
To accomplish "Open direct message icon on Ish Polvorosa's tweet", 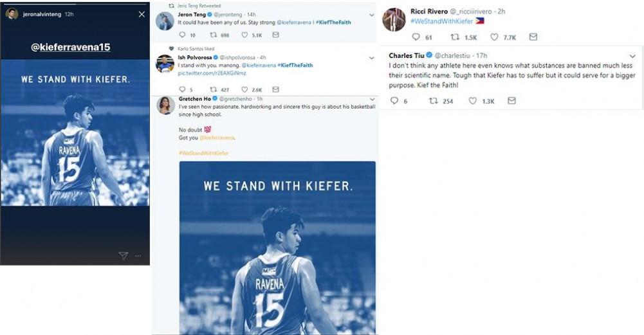I will pyautogui.click(x=275, y=89).
